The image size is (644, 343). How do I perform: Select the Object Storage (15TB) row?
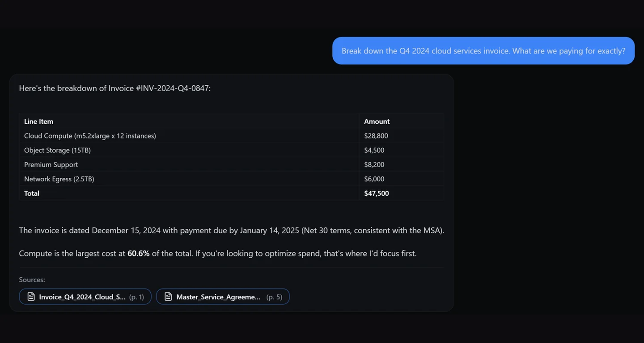pyautogui.click(x=57, y=150)
